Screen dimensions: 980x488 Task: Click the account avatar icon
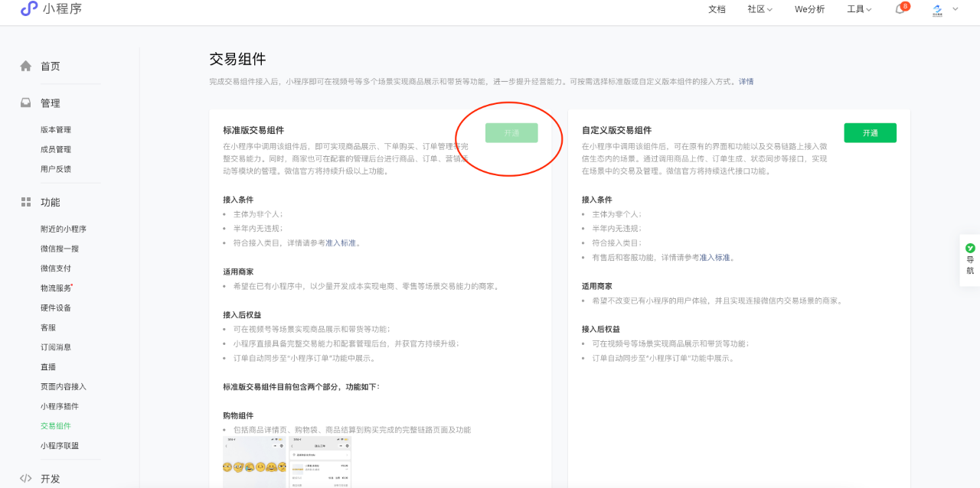(937, 9)
